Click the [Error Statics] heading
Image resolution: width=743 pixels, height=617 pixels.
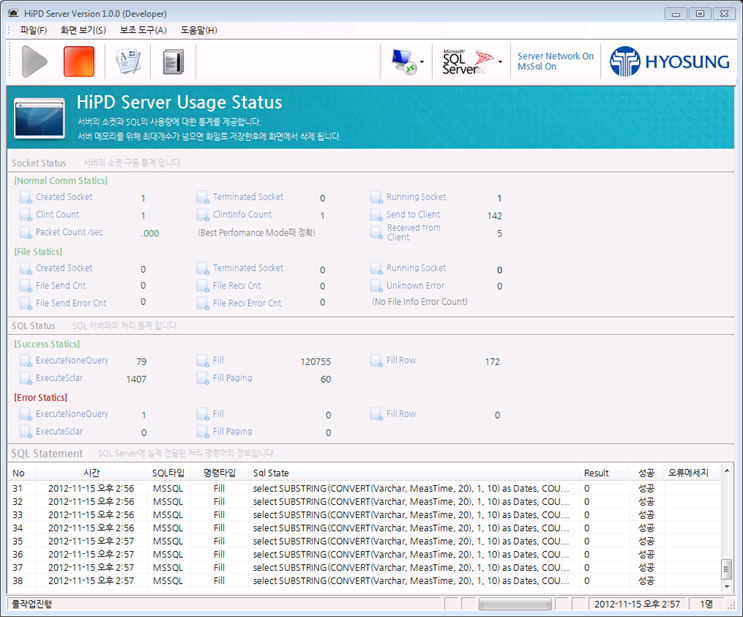(41, 398)
